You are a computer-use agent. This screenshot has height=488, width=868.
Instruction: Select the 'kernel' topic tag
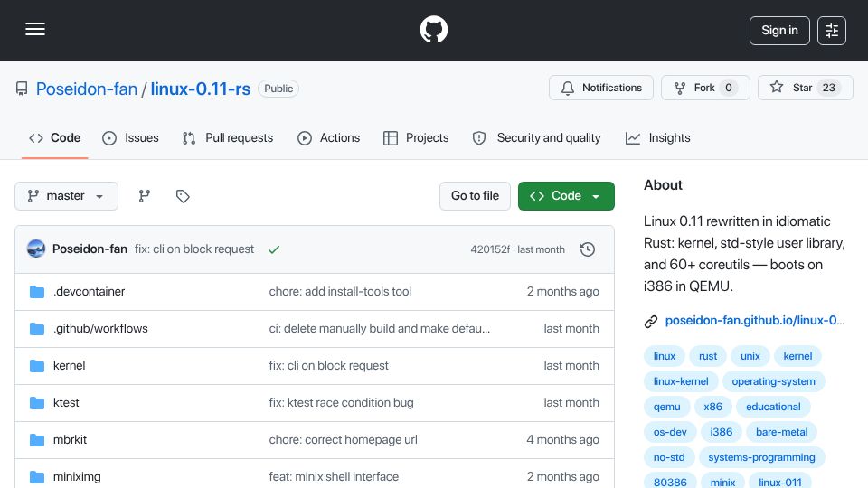tap(797, 356)
